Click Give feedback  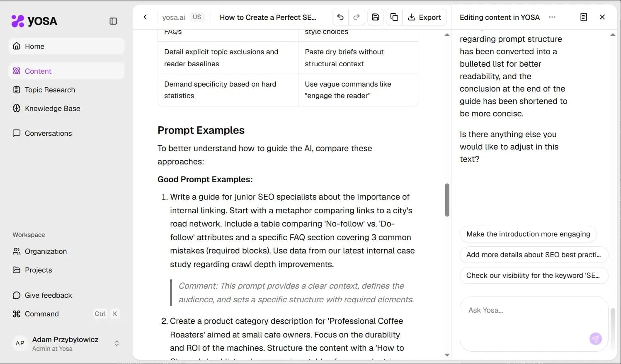[x=66, y=295]
